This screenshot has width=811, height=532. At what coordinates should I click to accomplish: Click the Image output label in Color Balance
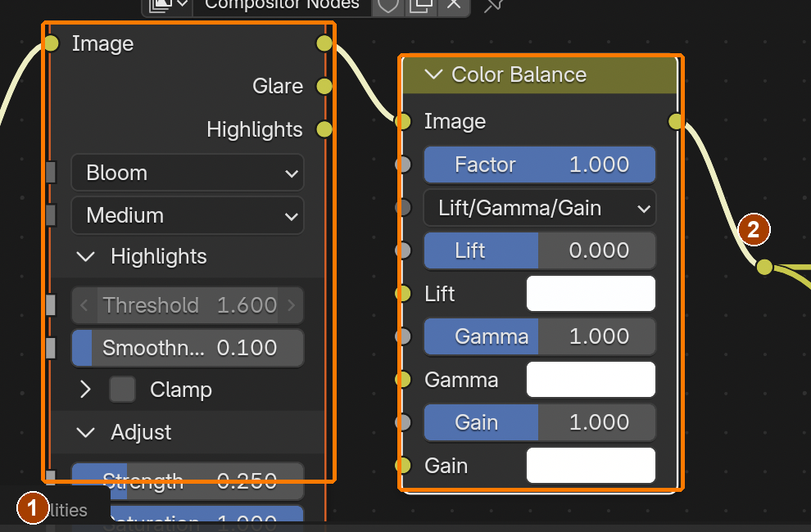click(455, 122)
